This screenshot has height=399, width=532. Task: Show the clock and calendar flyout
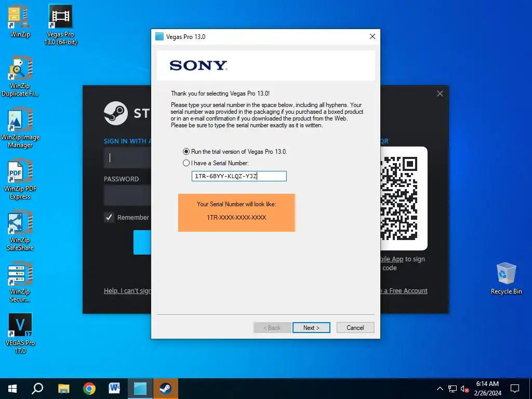tap(487, 389)
